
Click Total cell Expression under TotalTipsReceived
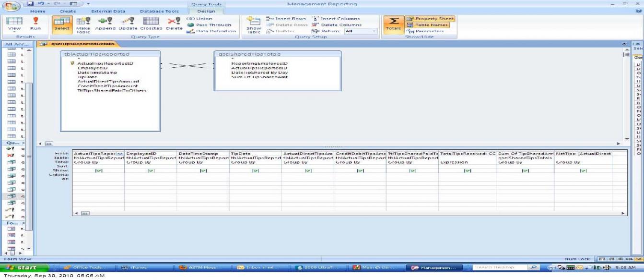pos(467,162)
